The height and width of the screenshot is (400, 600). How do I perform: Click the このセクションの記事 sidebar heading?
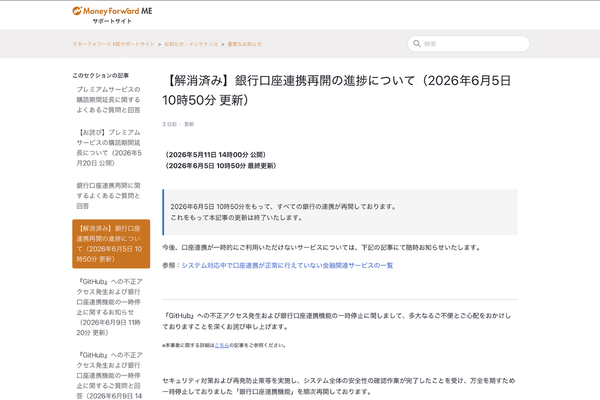tap(101, 75)
